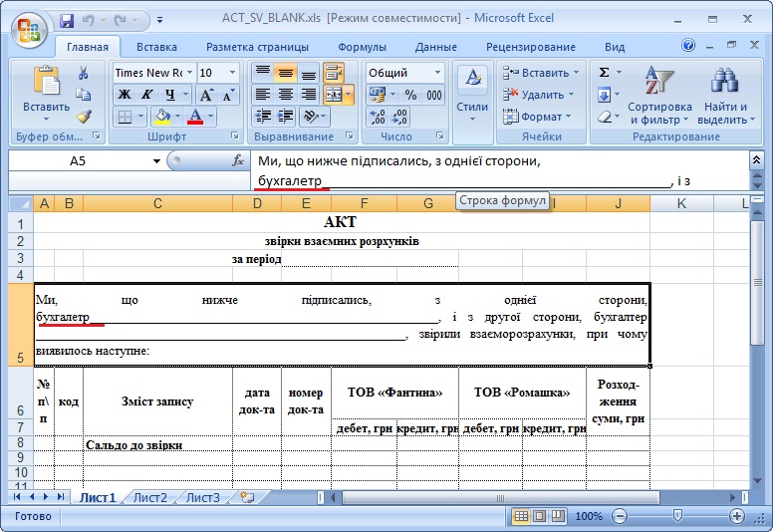Toggle bold formatting (Ж)
773x532 pixels.
click(x=125, y=95)
